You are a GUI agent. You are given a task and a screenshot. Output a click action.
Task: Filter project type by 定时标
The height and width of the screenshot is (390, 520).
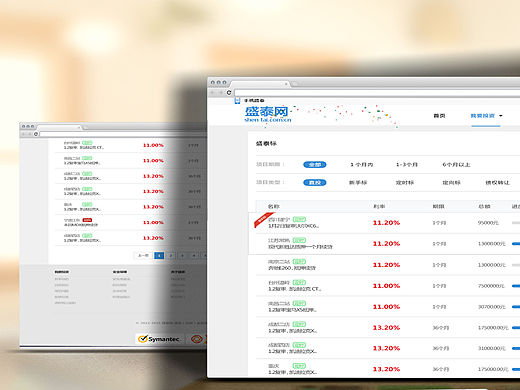(x=405, y=183)
